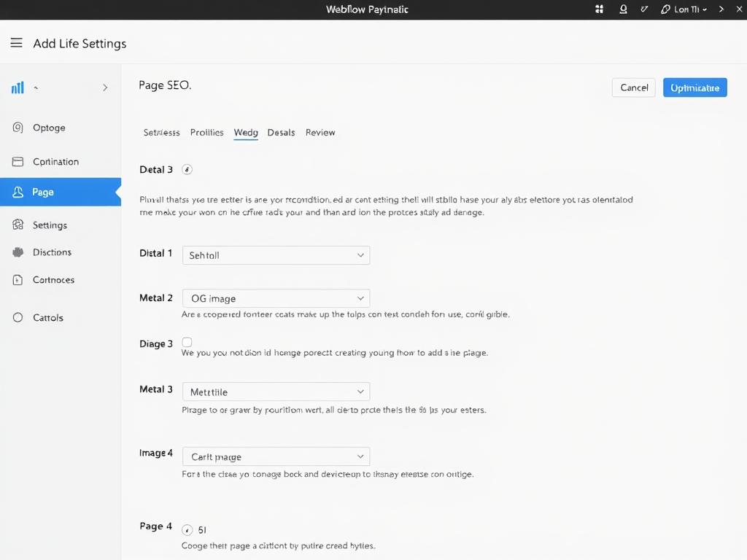The width and height of the screenshot is (747, 560).
Task: Open the OG image dropdown
Action: coord(276,298)
